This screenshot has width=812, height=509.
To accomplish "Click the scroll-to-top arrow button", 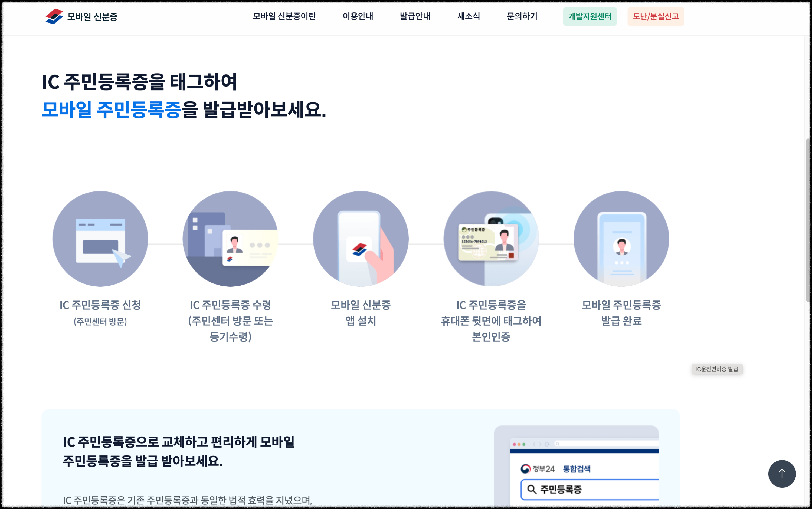I will [782, 474].
